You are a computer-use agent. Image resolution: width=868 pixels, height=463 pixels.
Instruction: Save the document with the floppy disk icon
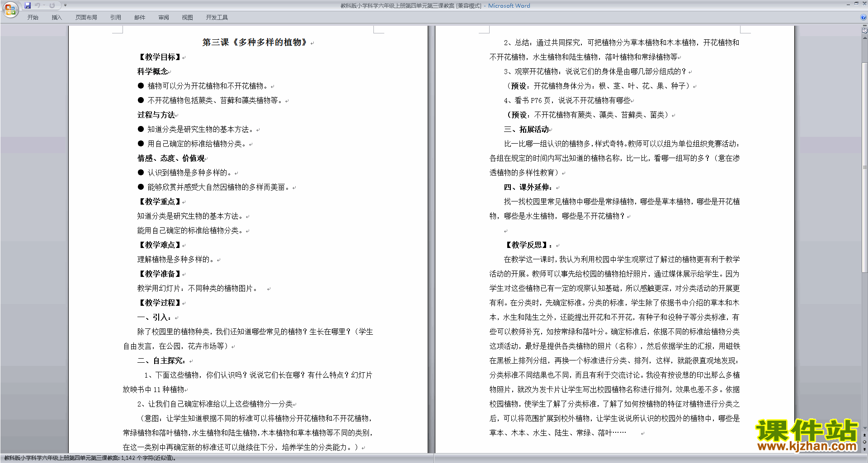coord(28,5)
